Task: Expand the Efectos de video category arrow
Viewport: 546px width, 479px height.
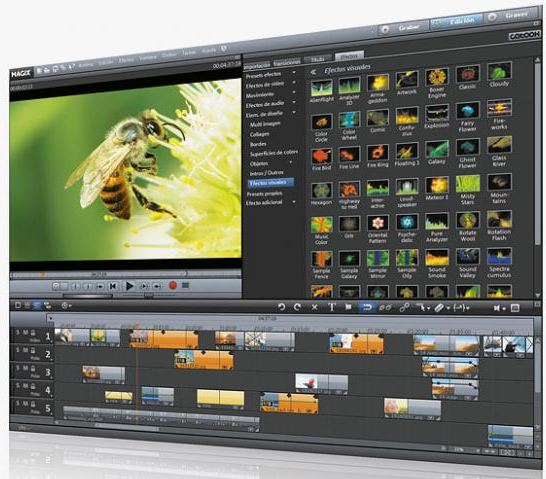Action: pyautogui.click(x=294, y=83)
